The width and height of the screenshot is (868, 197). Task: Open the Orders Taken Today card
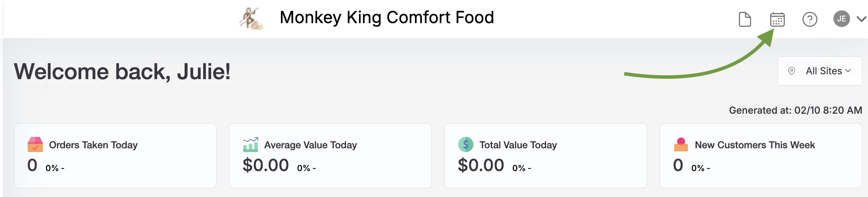[115, 156]
